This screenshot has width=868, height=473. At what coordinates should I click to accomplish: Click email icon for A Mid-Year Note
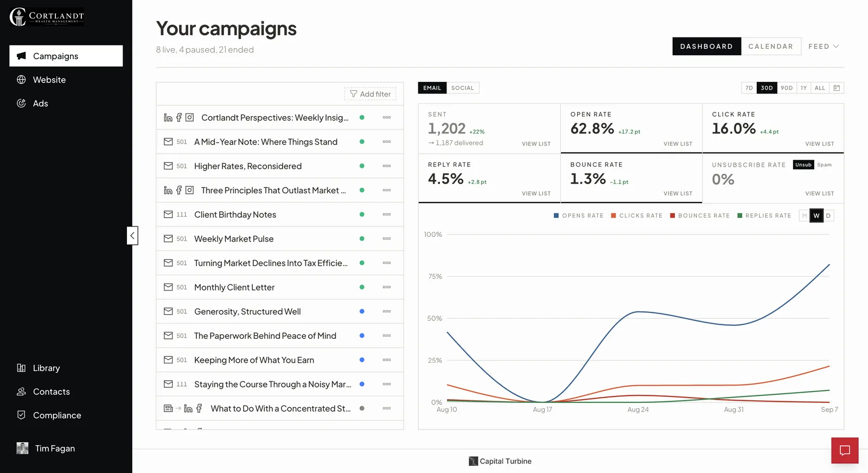168,142
